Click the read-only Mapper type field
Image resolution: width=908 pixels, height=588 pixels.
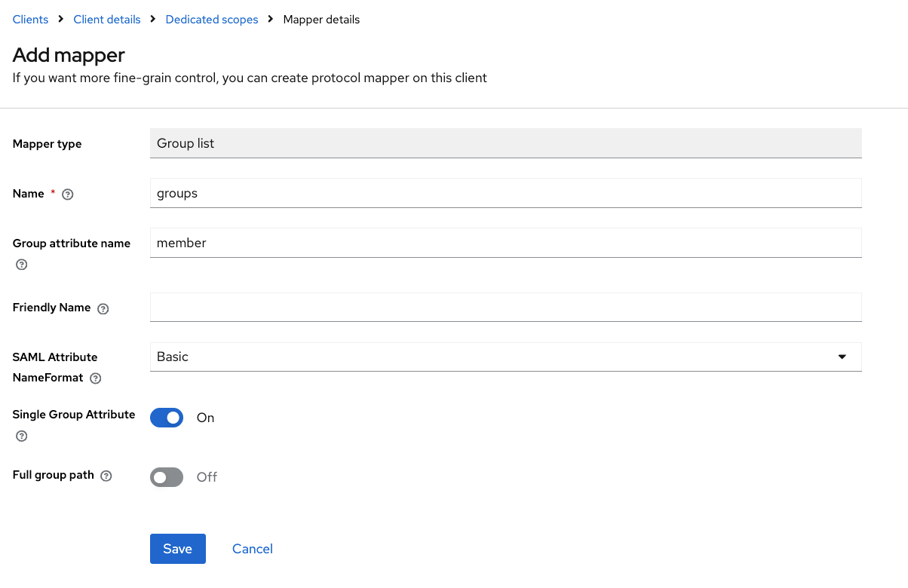point(505,143)
